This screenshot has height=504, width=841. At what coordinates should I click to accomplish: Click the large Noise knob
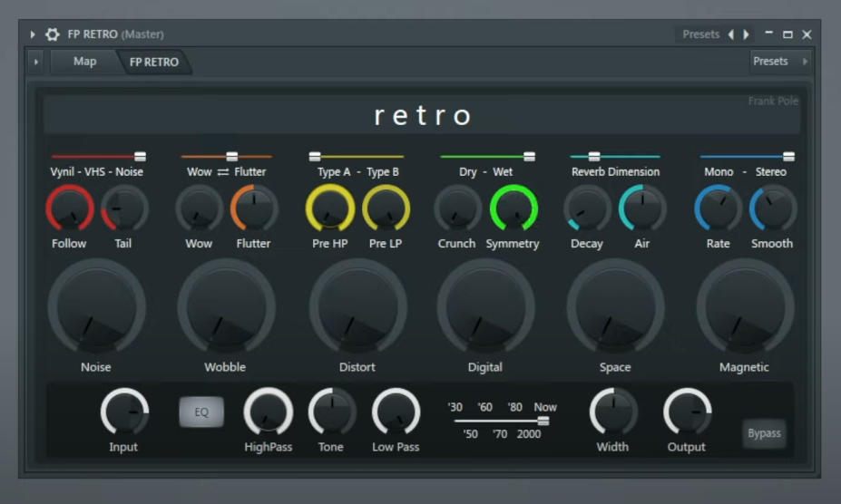96,307
